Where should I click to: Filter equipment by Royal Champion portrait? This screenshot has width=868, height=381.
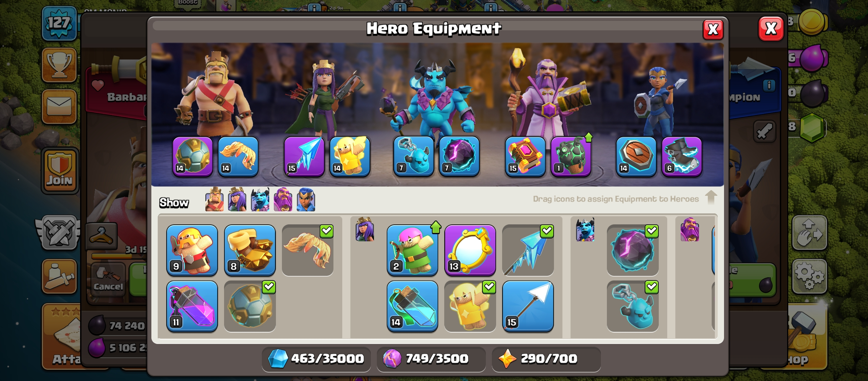coord(306,200)
